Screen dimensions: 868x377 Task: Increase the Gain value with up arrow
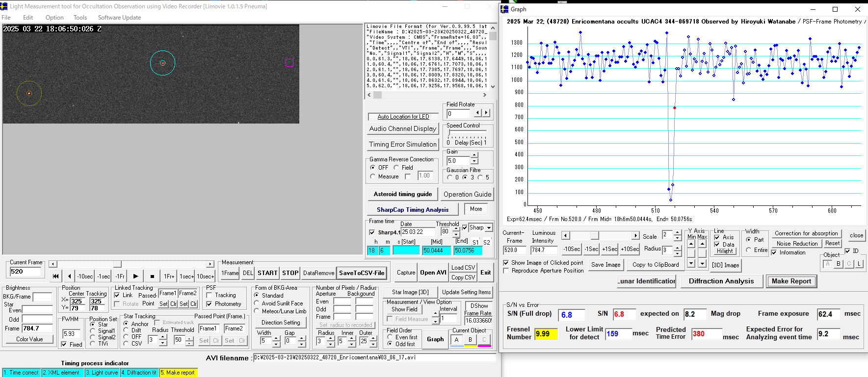pos(474,155)
